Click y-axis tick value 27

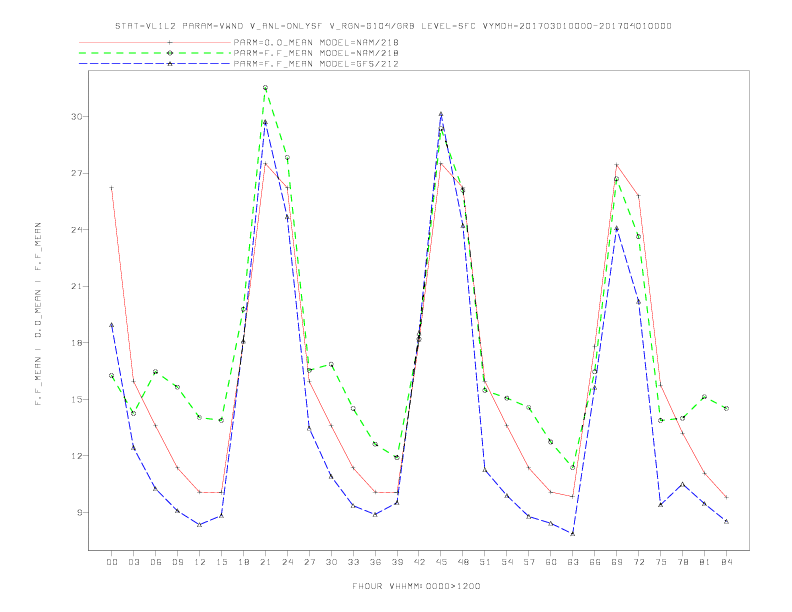[x=76, y=173]
